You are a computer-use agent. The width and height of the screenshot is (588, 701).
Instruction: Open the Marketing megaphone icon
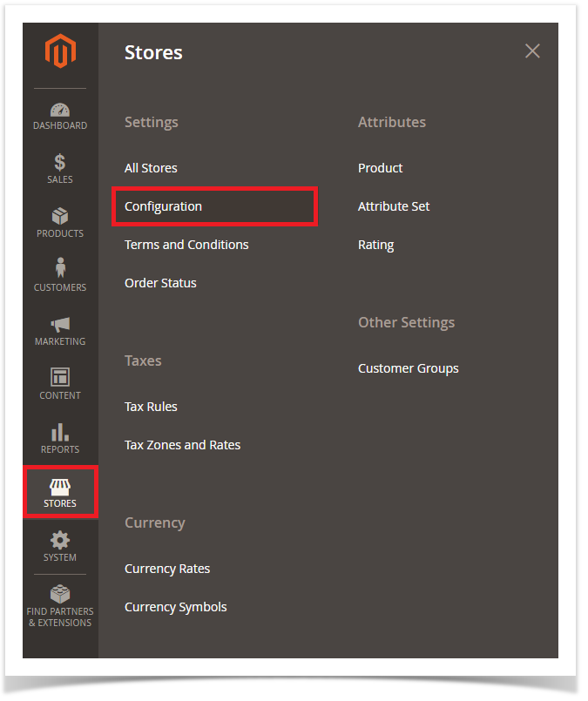coord(60,324)
